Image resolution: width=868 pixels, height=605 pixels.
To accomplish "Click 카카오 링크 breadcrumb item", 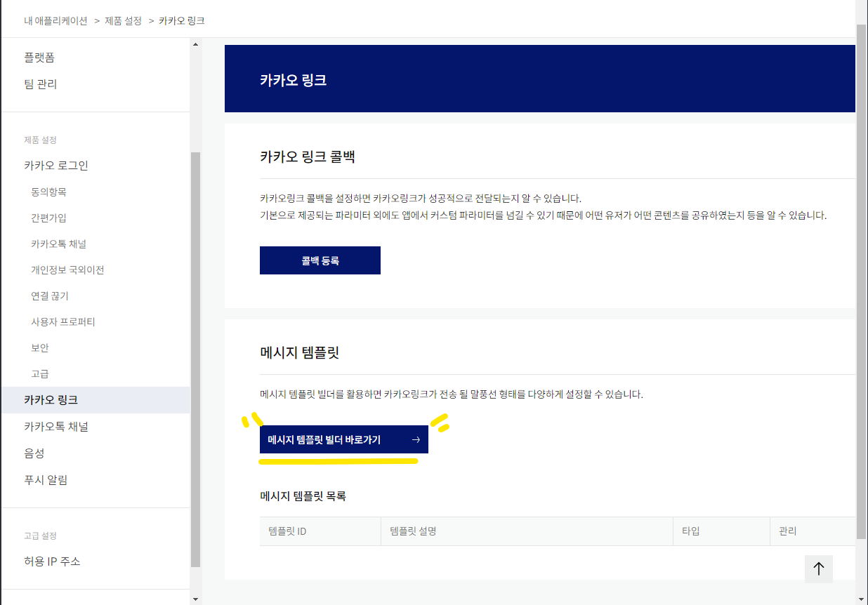I will pyautogui.click(x=182, y=21).
